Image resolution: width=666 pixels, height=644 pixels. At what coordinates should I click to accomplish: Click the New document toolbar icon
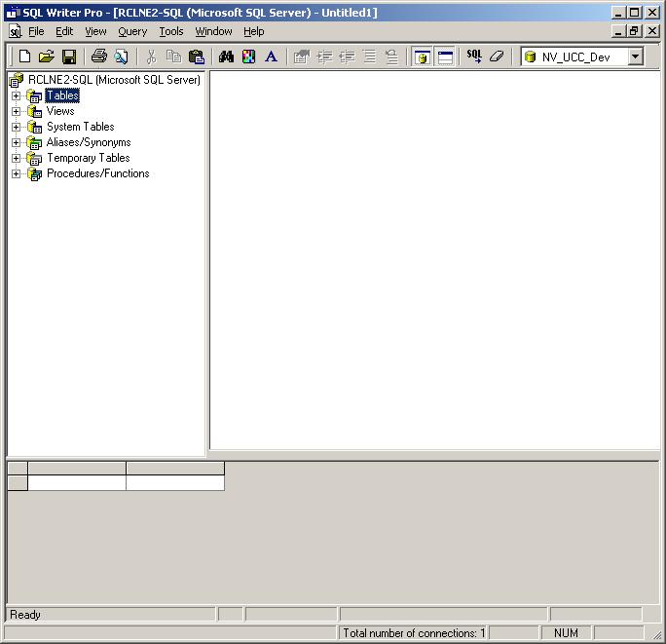tap(25, 57)
